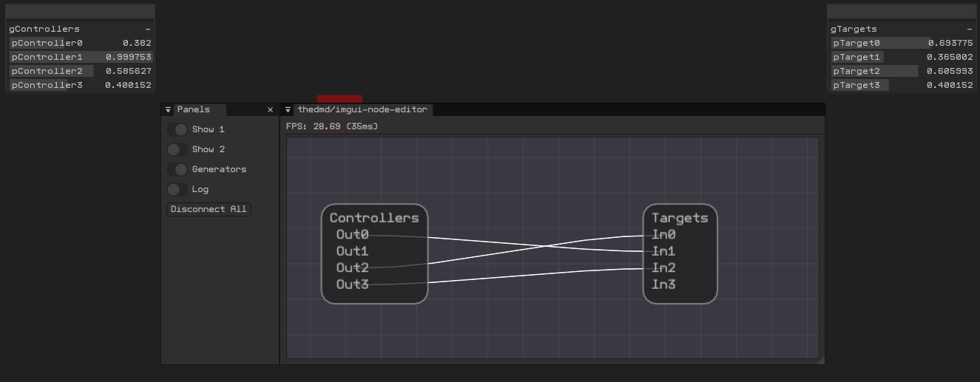Click the In0 pin on Targets node
The image size is (980, 382).
click(x=663, y=234)
